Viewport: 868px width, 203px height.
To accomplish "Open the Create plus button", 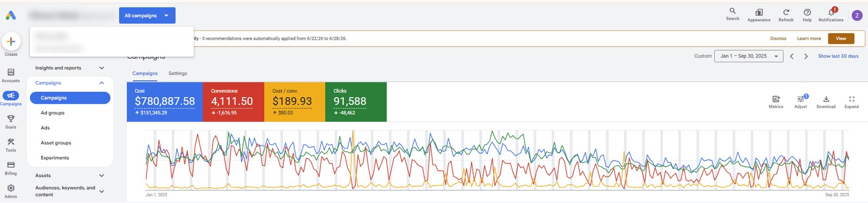I will coord(11,41).
